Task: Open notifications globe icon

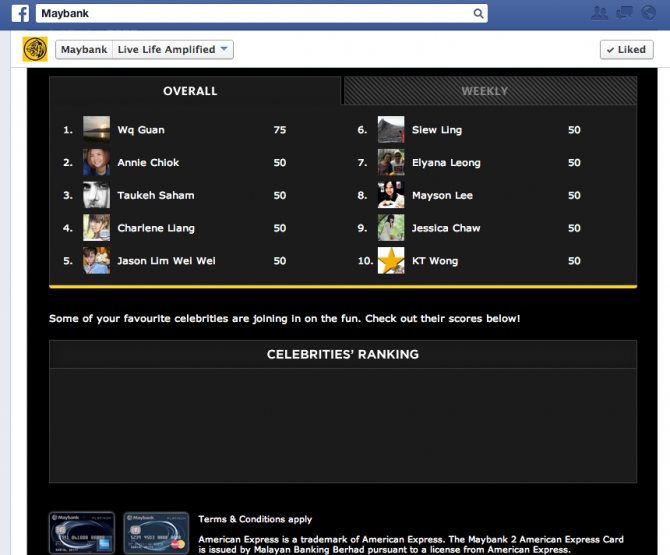Action: pos(648,13)
